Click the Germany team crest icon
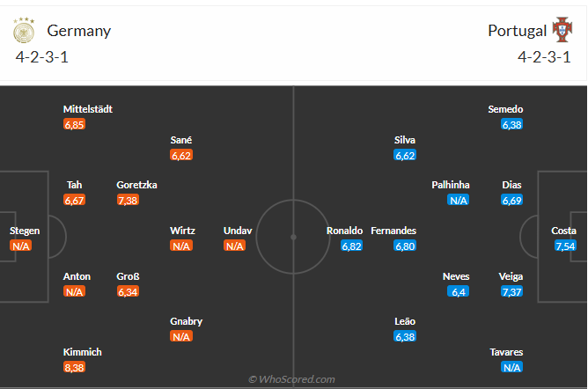 (23, 31)
